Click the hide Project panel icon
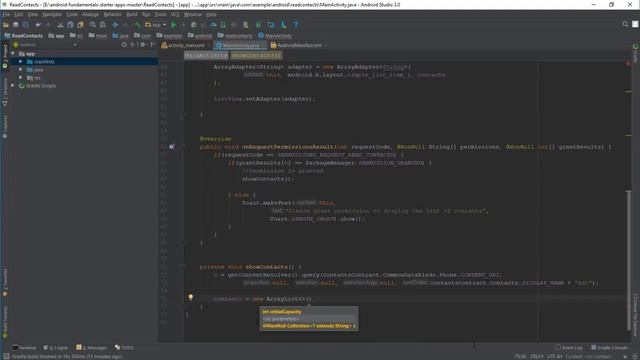 153,44
